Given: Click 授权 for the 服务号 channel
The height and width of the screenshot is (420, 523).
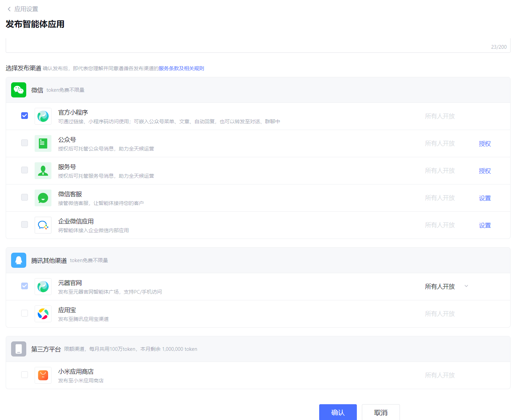Looking at the screenshot, I should 485,171.
